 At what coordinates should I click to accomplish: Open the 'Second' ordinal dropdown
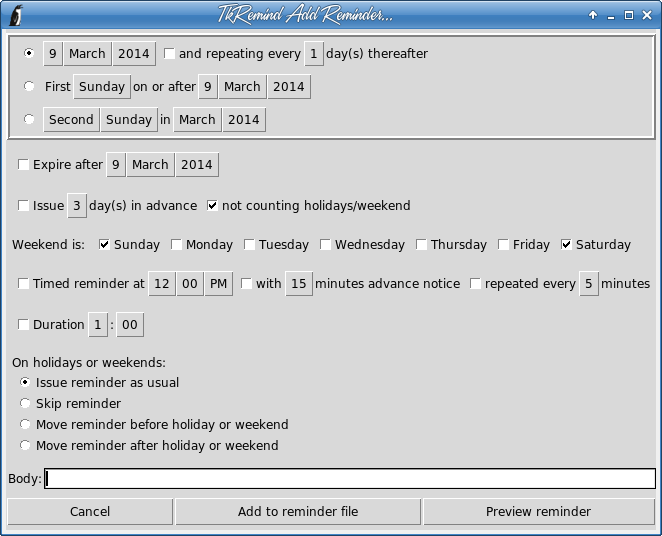[71, 119]
